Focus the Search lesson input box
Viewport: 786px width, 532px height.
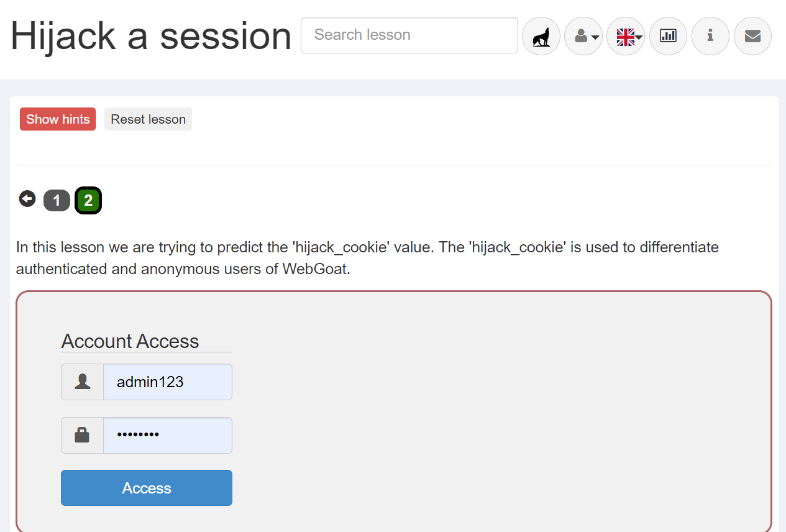pos(409,35)
